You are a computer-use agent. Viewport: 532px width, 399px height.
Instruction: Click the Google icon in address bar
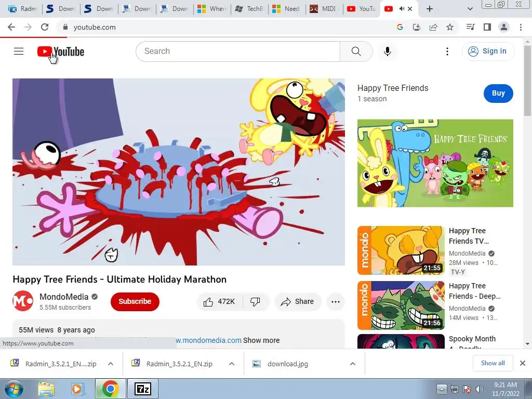[x=400, y=27]
